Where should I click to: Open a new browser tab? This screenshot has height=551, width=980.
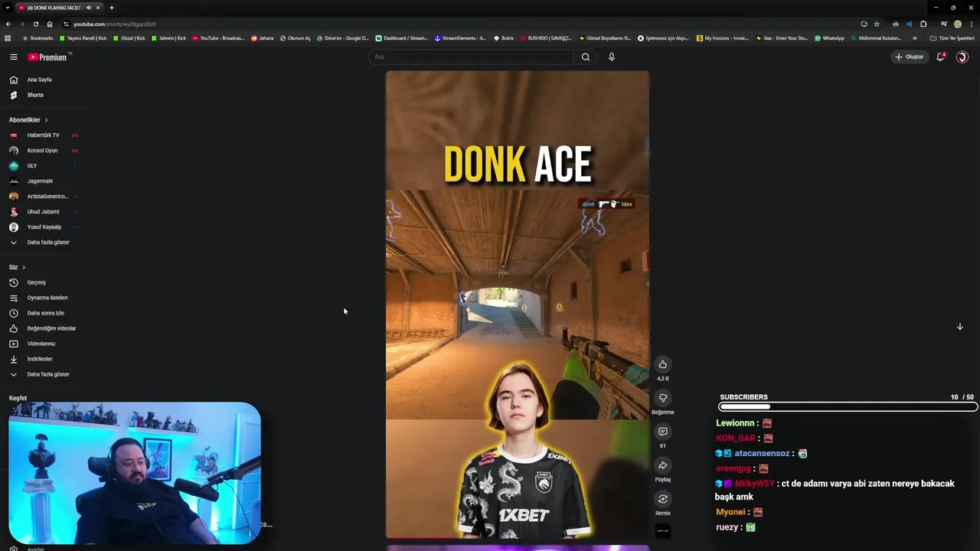[x=111, y=8]
